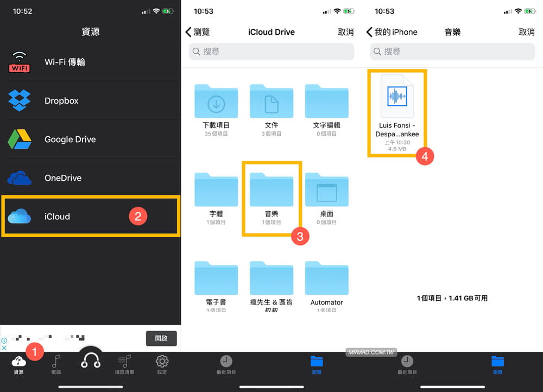Open Google Drive source
This screenshot has height=392, width=543.
(90, 139)
